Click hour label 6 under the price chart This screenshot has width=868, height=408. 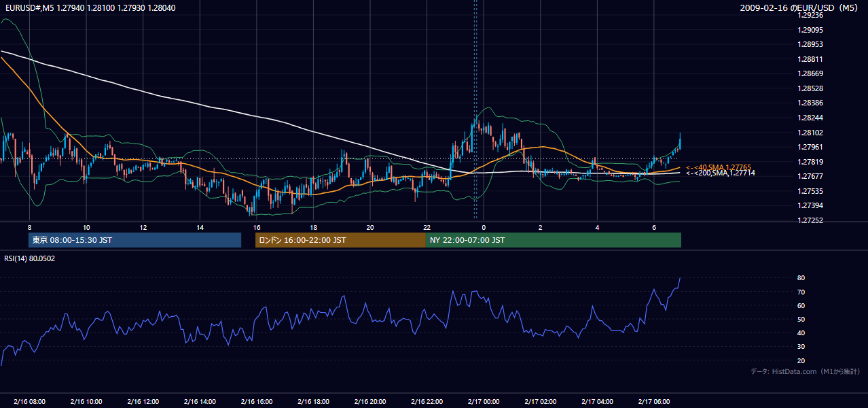click(654, 227)
